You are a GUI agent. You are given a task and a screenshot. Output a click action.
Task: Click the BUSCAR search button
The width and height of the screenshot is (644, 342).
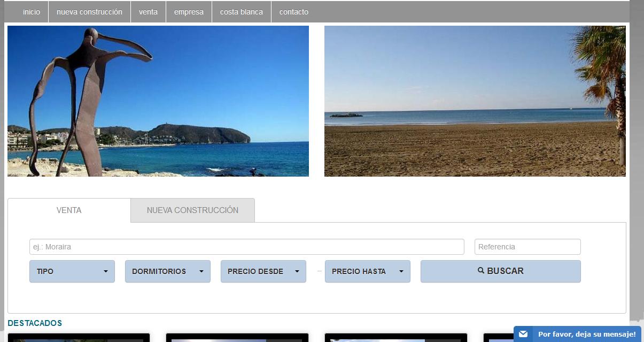click(501, 271)
